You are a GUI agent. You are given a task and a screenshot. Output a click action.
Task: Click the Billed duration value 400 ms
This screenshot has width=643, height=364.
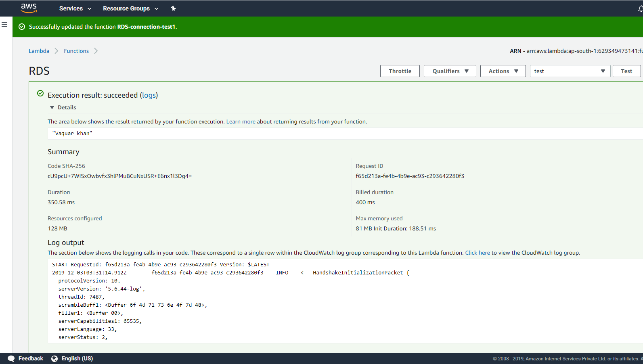365,202
